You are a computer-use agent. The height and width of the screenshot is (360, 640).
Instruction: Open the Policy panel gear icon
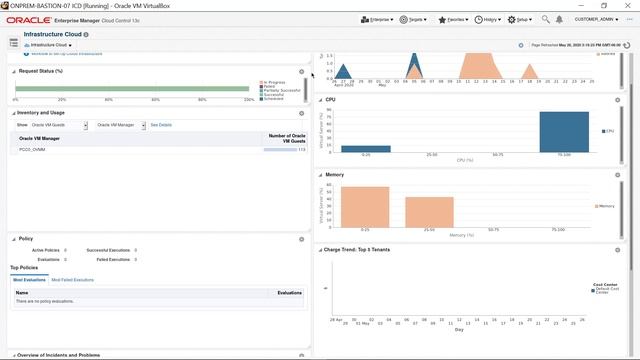(x=302, y=239)
